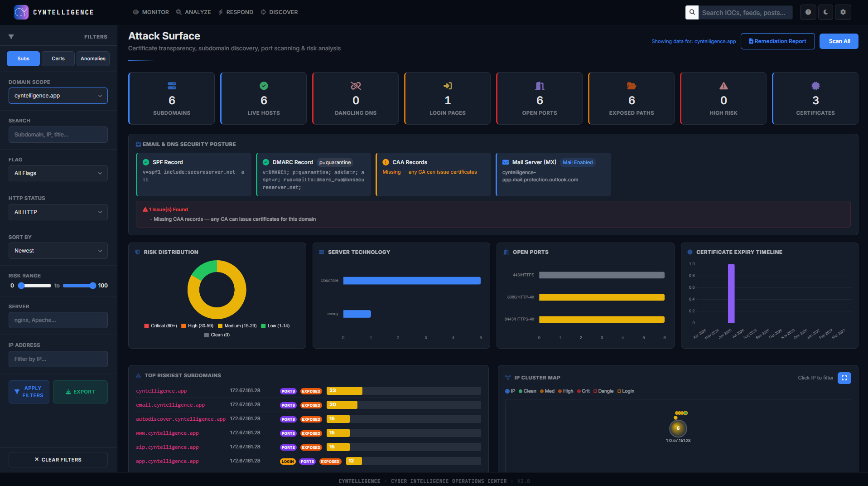Open the settings gear icon

pyautogui.click(x=843, y=12)
